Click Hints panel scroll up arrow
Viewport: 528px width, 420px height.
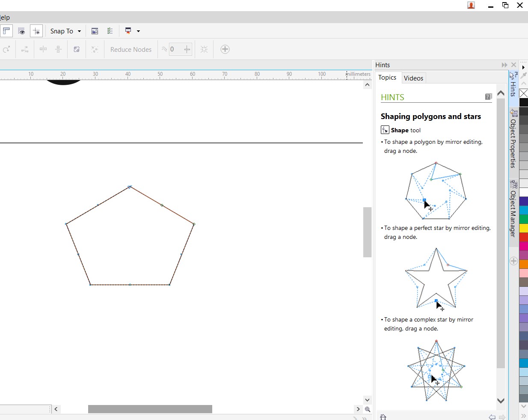501,93
